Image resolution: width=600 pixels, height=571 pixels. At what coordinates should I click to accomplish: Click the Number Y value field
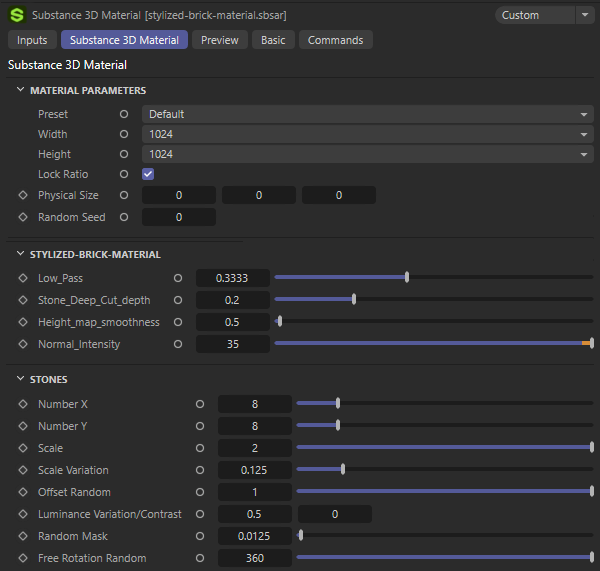click(x=255, y=426)
